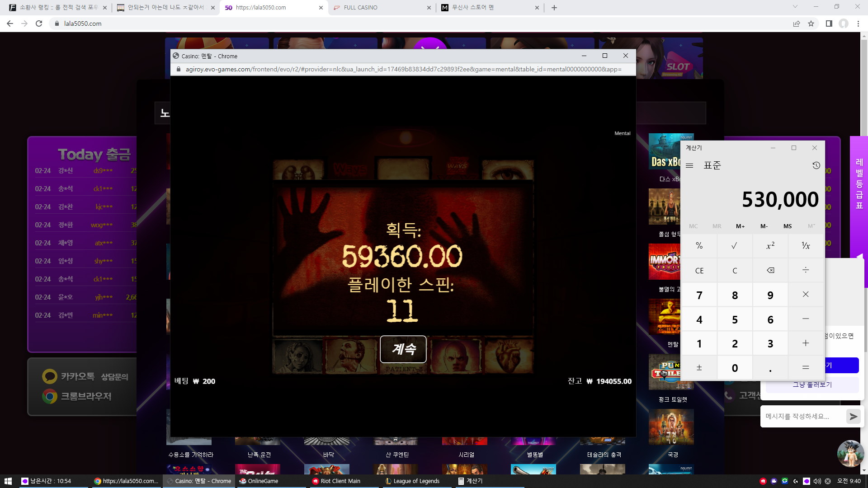Click the plus key on the calculator
The image size is (868, 488).
click(806, 343)
